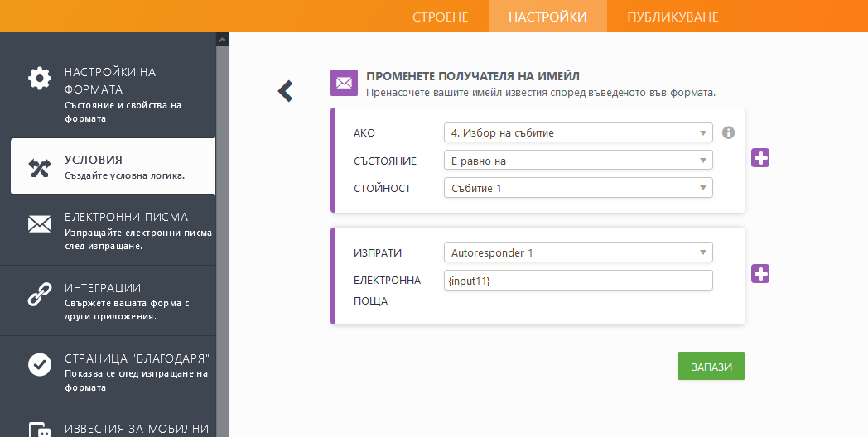Open the Изпрати Autoresponder dropdown
Viewport: 868px width, 437px height.
[x=578, y=252]
